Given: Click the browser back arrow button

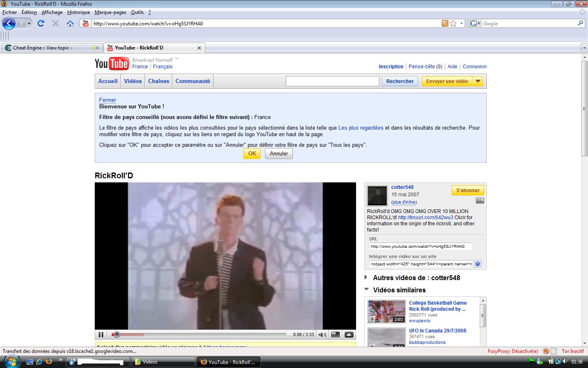Looking at the screenshot, I should [x=9, y=23].
